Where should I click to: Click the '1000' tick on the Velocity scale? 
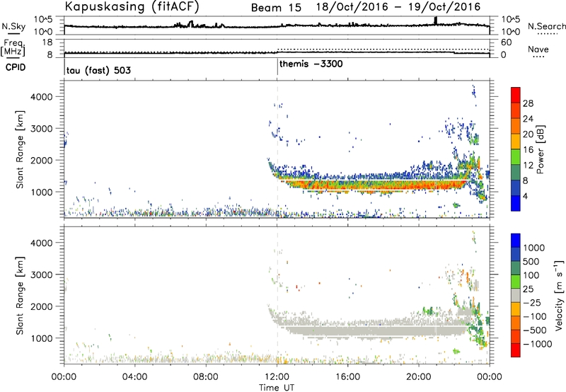pos(534,248)
